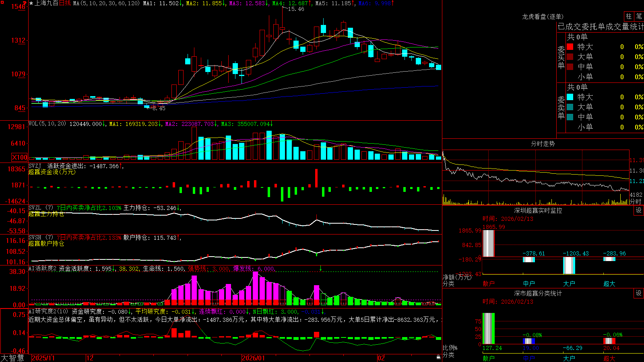Click the 12 month marker on timeline

[x=90, y=358]
